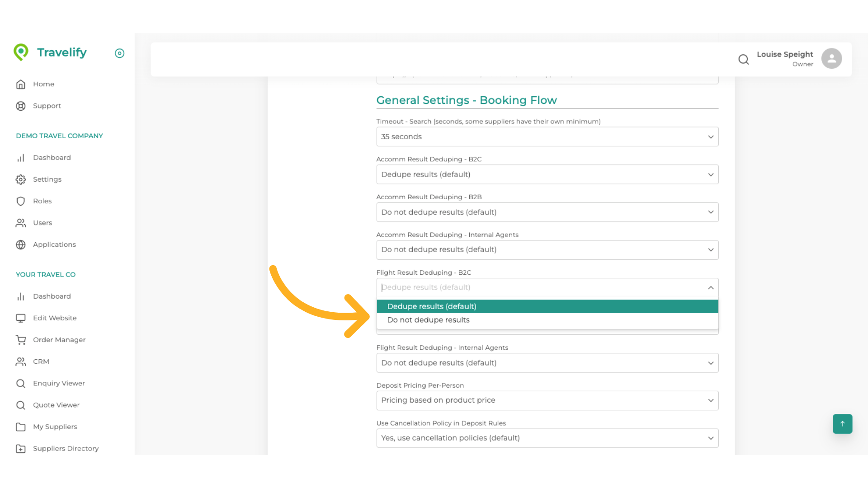
Task: Open Users from the sidebar
Action: click(x=42, y=222)
